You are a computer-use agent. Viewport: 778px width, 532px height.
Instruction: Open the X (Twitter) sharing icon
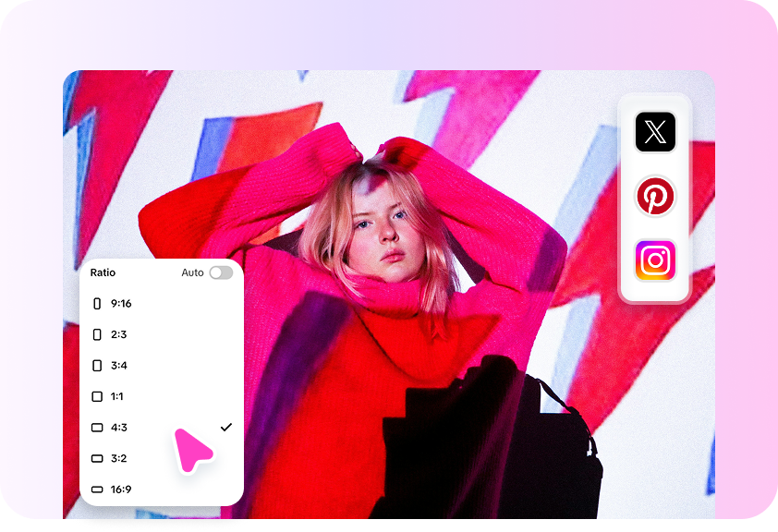tap(654, 132)
